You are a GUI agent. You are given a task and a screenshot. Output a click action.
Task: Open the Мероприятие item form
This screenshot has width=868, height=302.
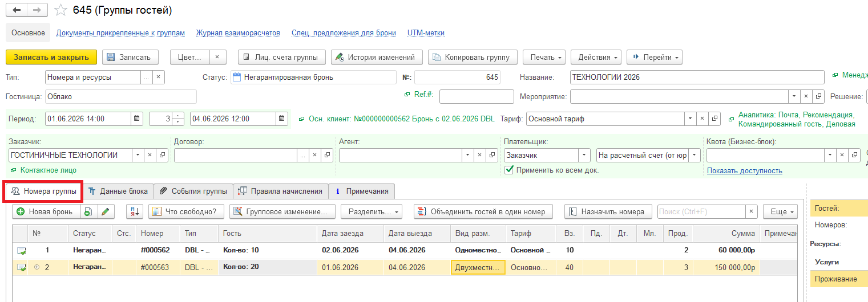coord(818,96)
